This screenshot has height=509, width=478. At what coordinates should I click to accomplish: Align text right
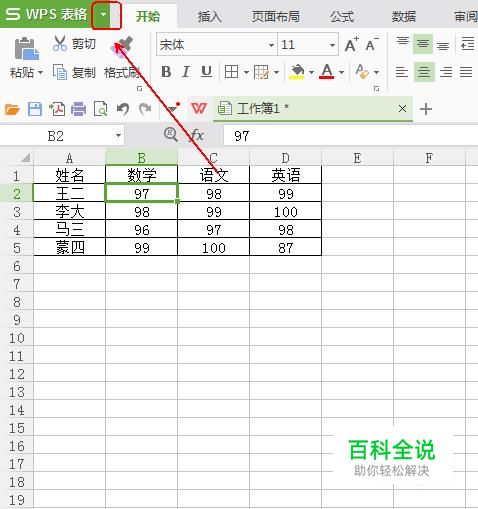pyautogui.click(x=446, y=72)
